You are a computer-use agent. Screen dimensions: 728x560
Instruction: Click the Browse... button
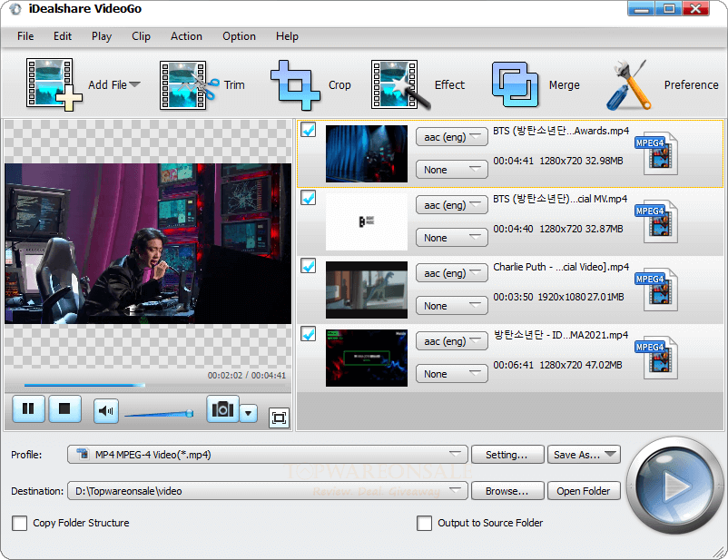[507, 491]
